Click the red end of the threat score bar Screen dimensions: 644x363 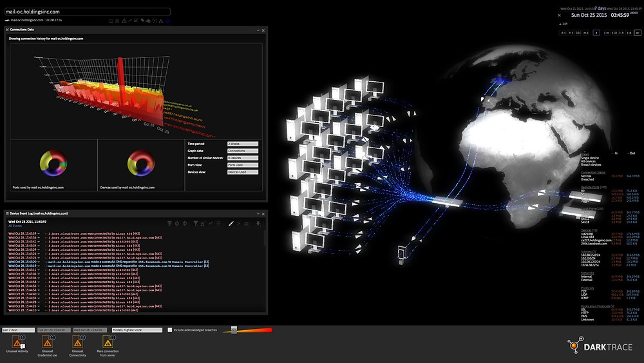(x=267, y=329)
